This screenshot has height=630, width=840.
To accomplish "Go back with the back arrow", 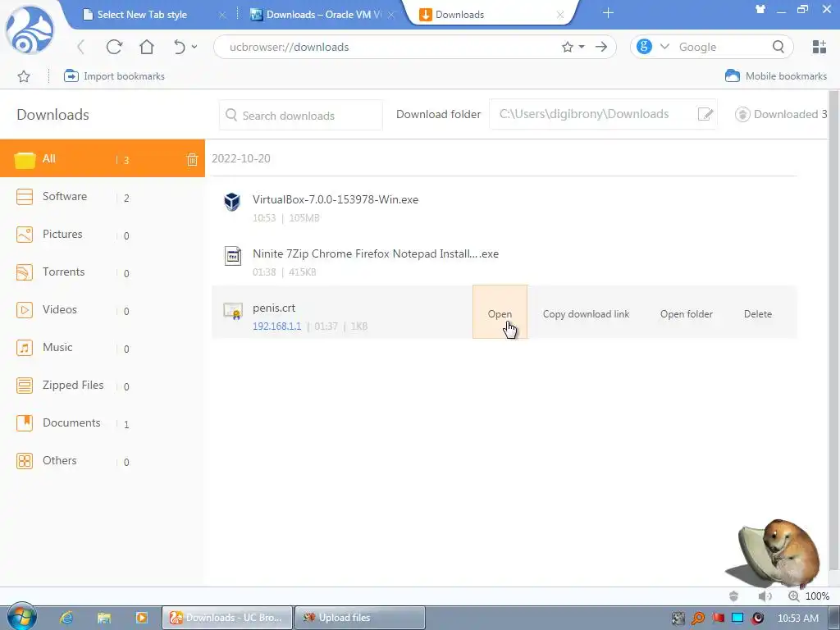I will click(x=81, y=47).
